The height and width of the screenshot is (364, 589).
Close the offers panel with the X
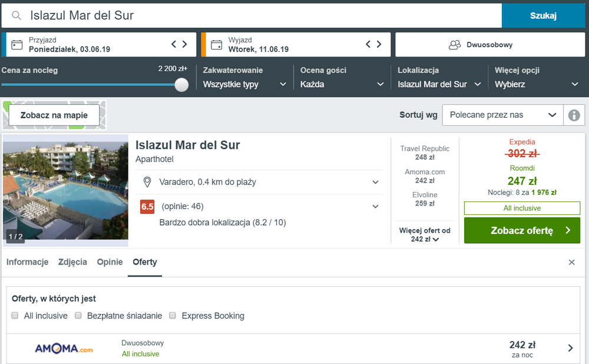pyautogui.click(x=572, y=262)
